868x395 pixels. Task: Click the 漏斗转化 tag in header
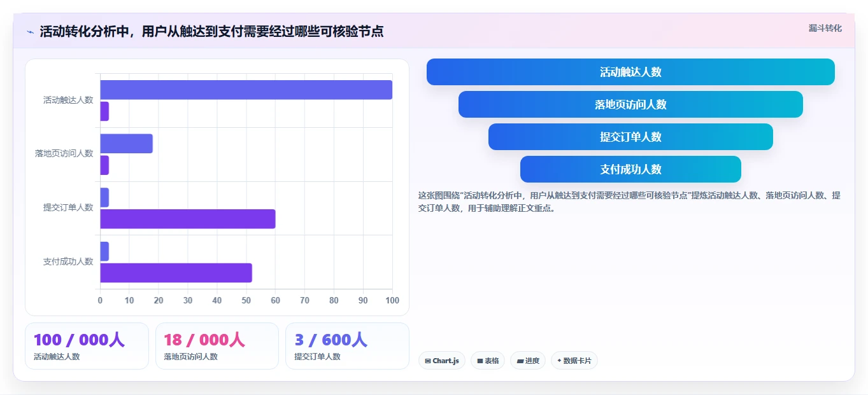tap(825, 28)
